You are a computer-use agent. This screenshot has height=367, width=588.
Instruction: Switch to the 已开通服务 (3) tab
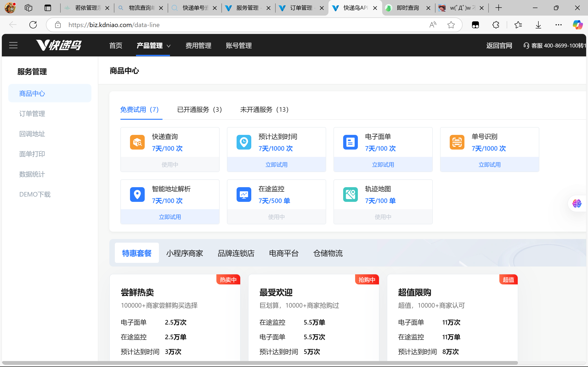(x=199, y=110)
